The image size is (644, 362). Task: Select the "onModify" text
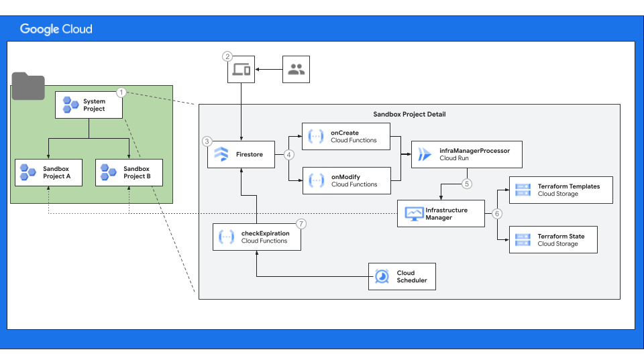tap(346, 177)
